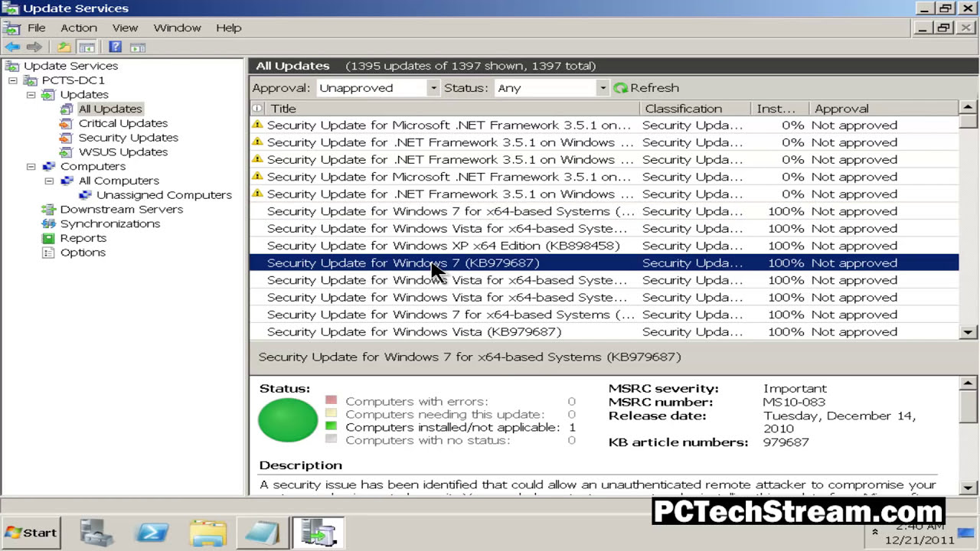
Task: Click the Description heading in details pane
Action: [300, 465]
